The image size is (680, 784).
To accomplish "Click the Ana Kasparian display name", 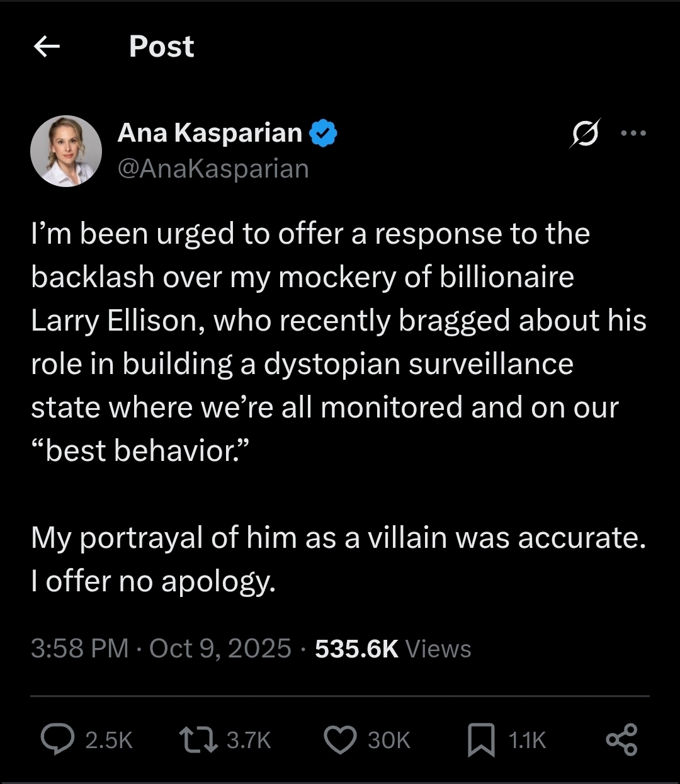I will pos(210,133).
